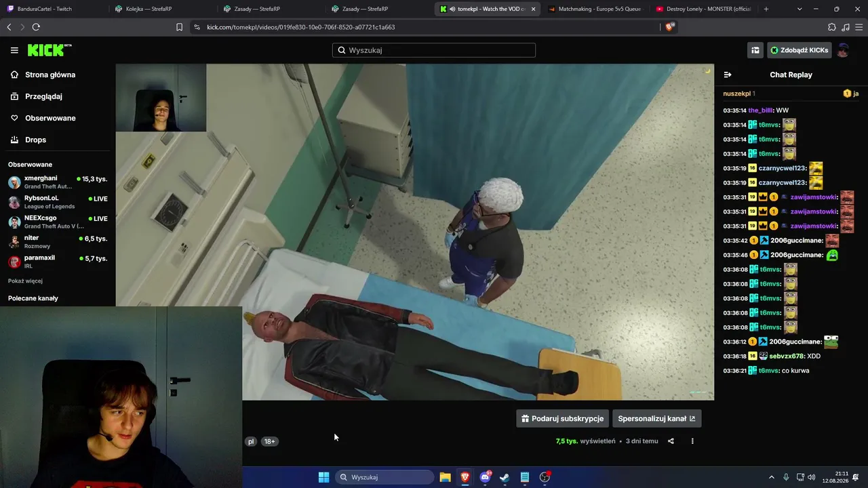The height and width of the screenshot is (488, 868).
Task: Open the volume tray icon
Action: pos(812,477)
